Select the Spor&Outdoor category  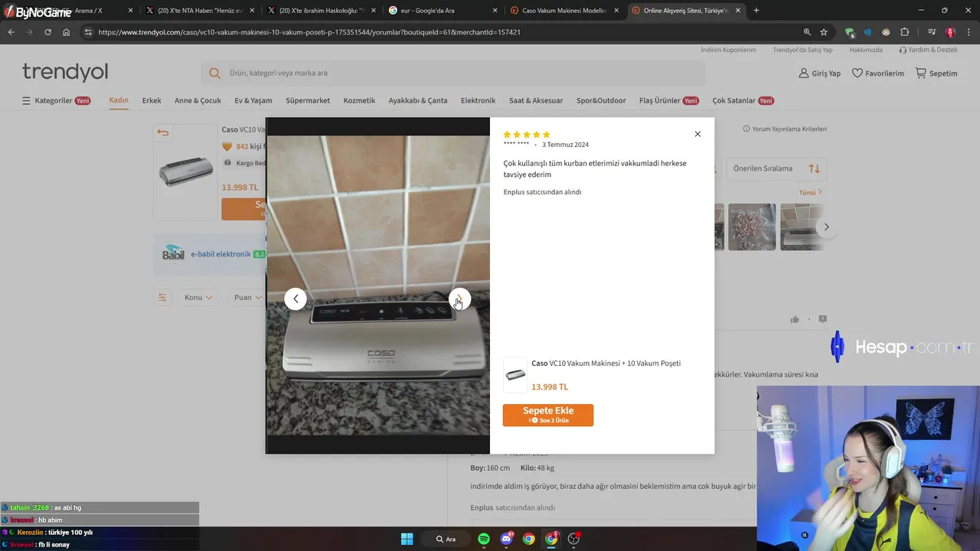coord(601,100)
